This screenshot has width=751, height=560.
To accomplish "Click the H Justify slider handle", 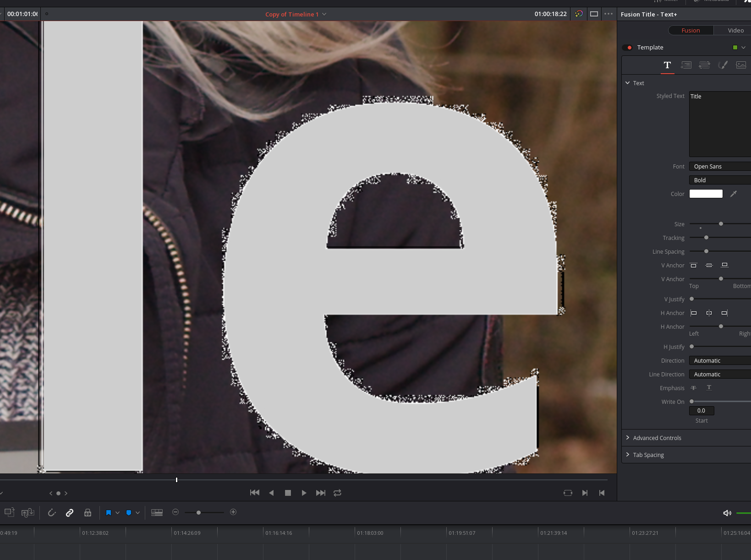I will [x=692, y=347].
